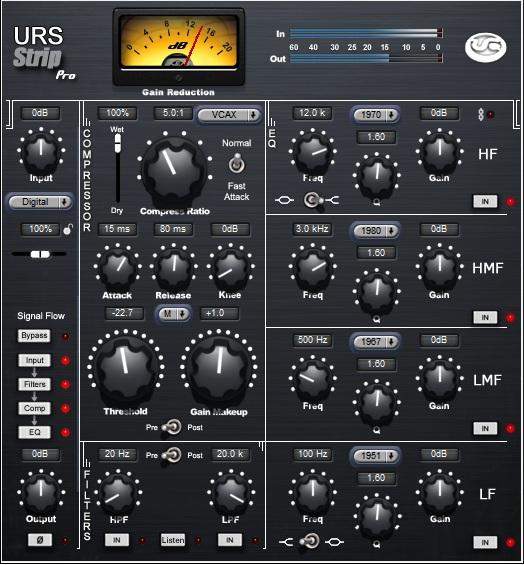Flip the HF bell/shelf shape switch

coord(314,200)
